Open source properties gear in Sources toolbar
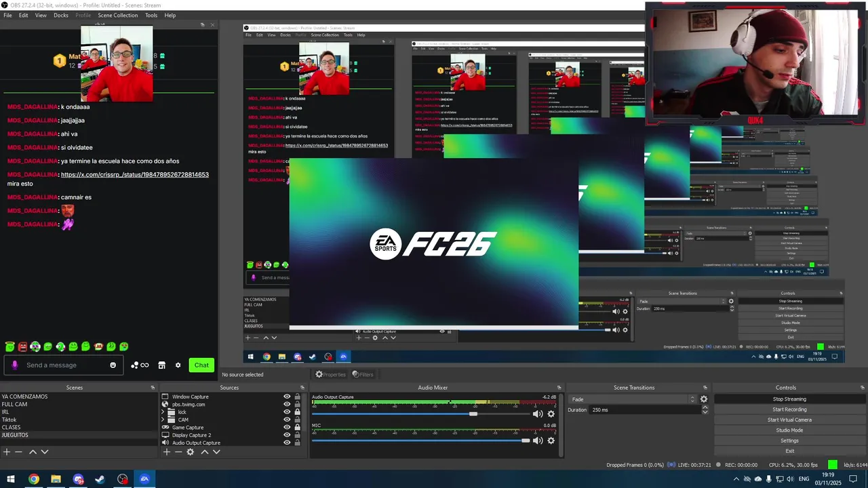This screenshot has width=868, height=488. 191,452
